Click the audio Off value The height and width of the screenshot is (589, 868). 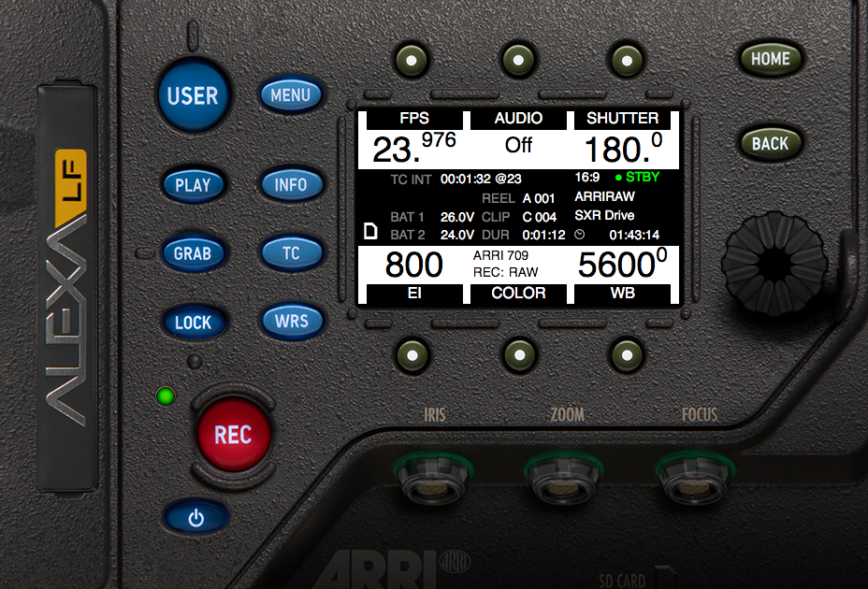pyautogui.click(x=518, y=145)
